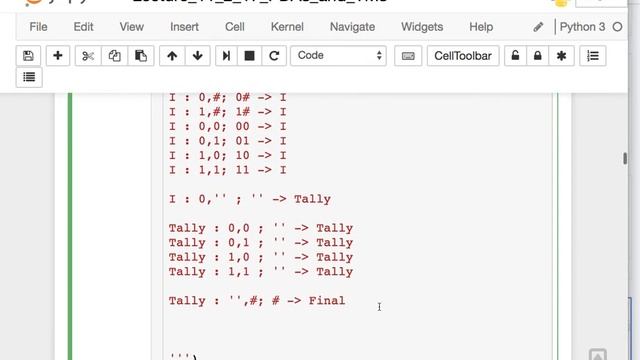This screenshot has width=640, height=360.
Task: Open the Code cell type dropdown
Action: coord(338,56)
